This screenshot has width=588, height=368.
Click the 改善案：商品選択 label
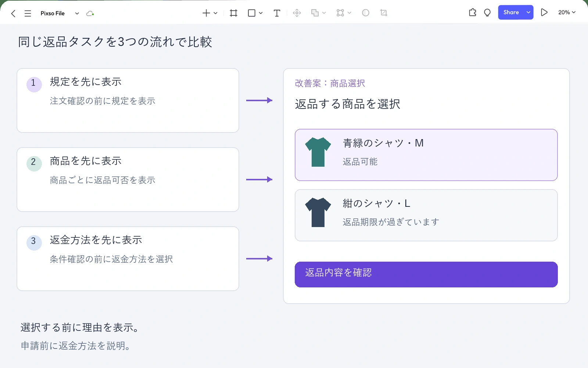pyautogui.click(x=330, y=84)
